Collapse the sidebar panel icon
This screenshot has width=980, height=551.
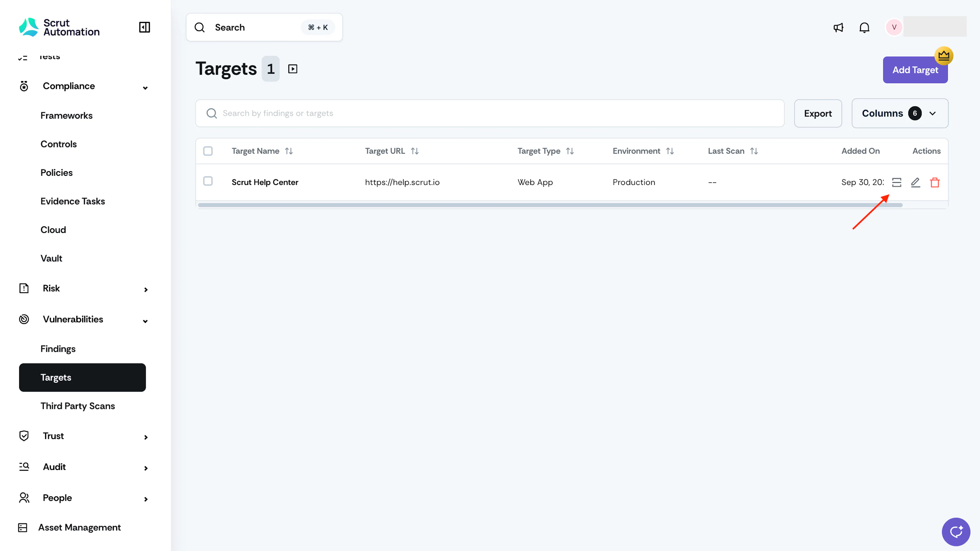coord(144,27)
